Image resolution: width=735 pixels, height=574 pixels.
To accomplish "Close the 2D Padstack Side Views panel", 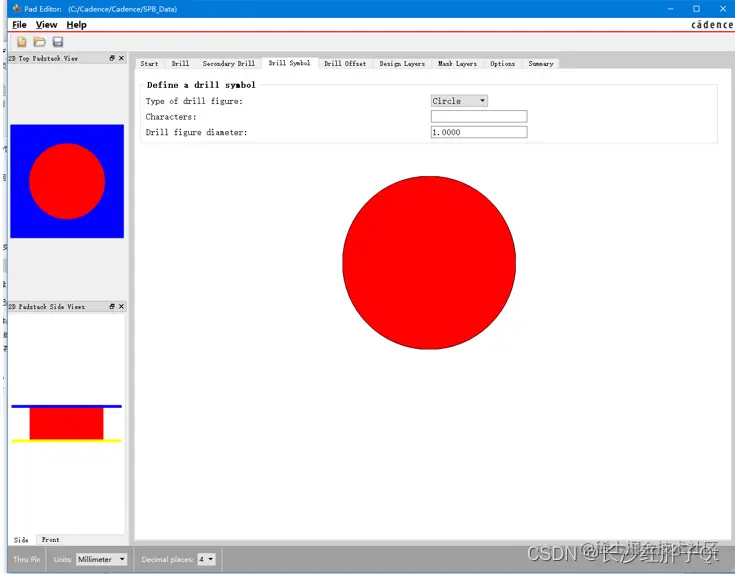I will pyautogui.click(x=121, y=306).
